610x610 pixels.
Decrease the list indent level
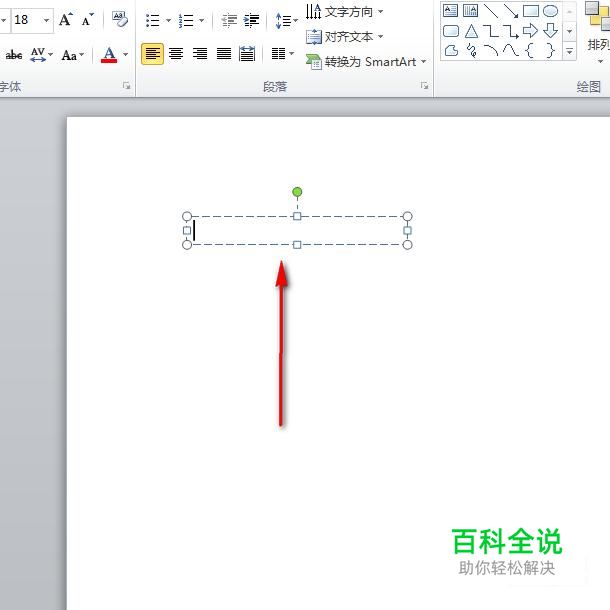coord(229,20)
